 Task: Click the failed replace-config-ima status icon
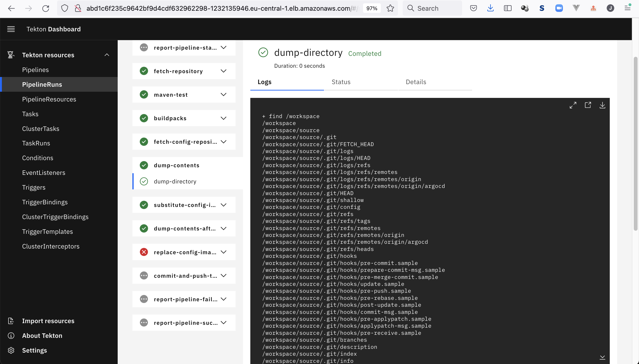pyautogui.click(x=144, y=252)
